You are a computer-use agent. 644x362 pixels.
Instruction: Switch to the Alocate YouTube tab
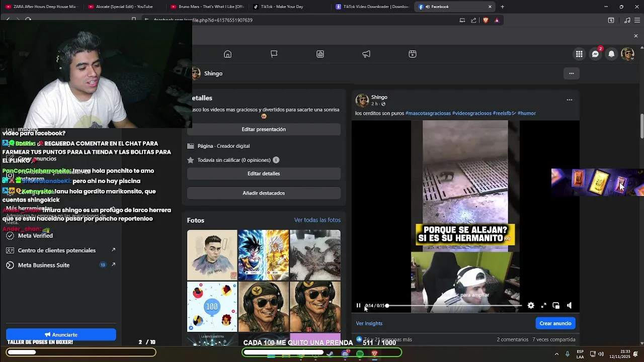124,7
